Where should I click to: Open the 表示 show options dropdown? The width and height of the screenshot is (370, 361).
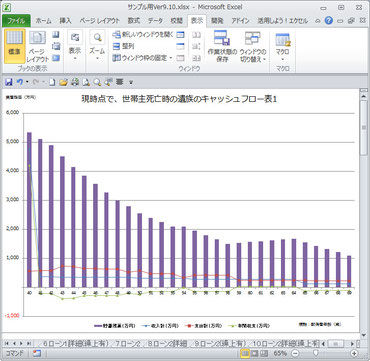click(75, 46)
